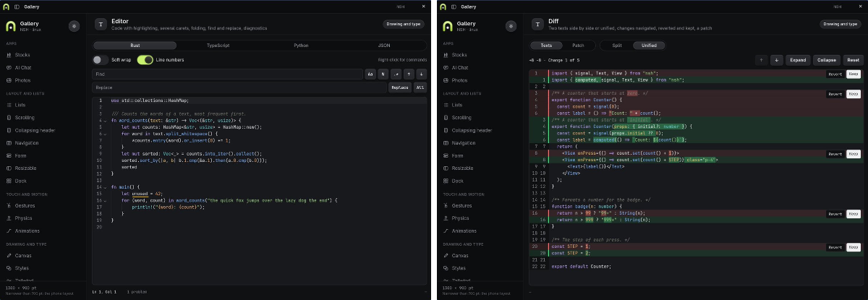Image resolution: width=868 pixels, height=300 pixels.
Task: Focus the Replace input field
Action: click(x=239, y=87)
